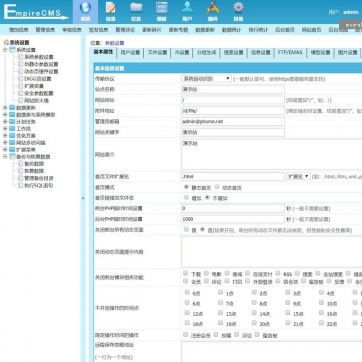Select 是 to close all front-end dynamic pages

pyautogui.click(x=186, y=229)
